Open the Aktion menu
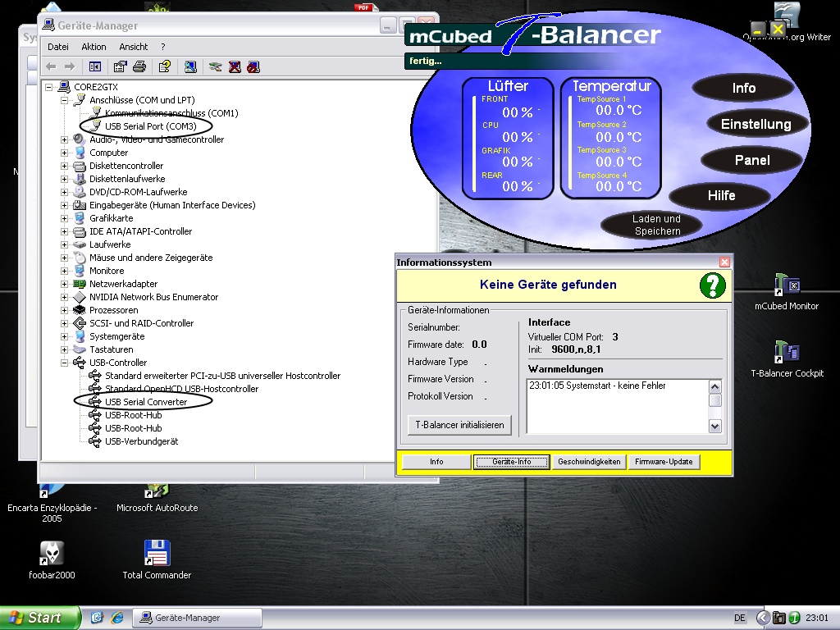 coord(94,47)
